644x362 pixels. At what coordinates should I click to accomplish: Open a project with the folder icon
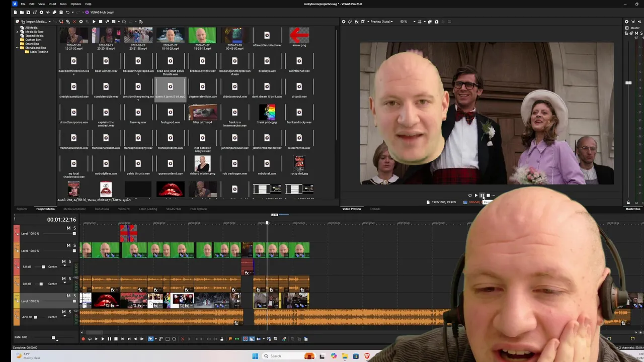pos(22,12)
